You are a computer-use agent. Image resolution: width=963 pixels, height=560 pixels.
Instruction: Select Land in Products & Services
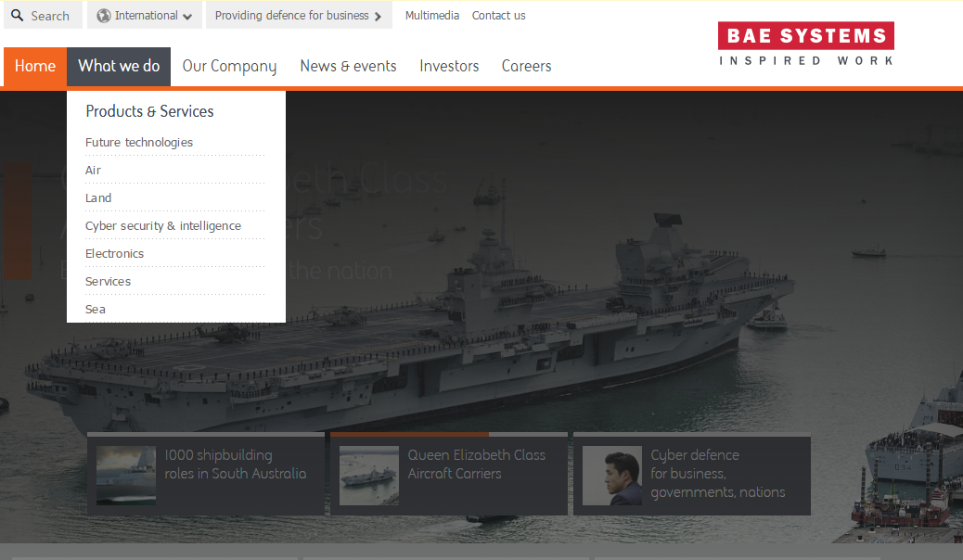pyautogui.click(x=98, y=197)
